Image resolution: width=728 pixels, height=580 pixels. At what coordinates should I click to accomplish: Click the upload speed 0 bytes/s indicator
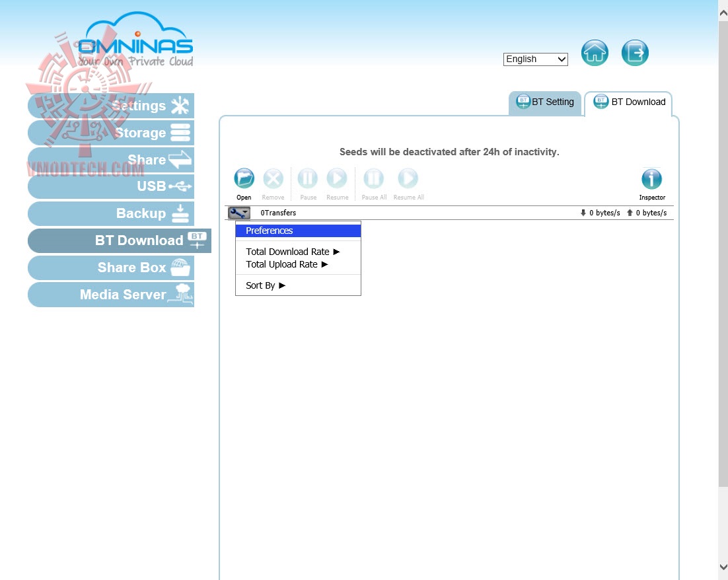[647, 213]
